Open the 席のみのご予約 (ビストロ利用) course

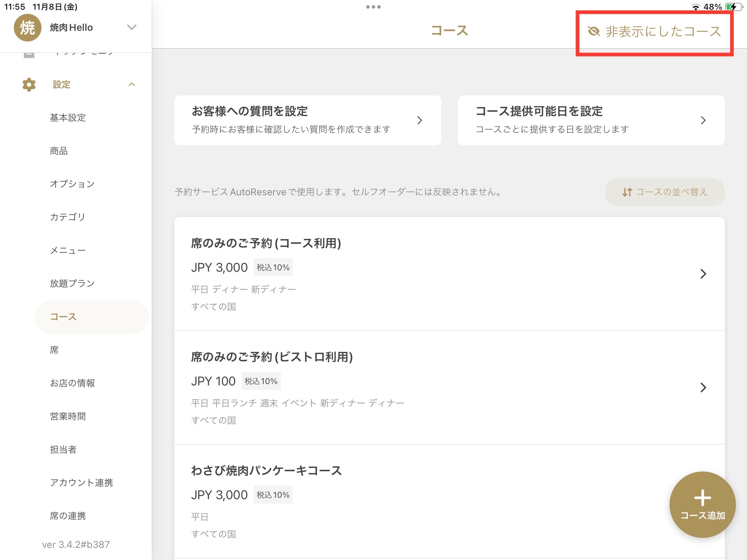point(450,388)
